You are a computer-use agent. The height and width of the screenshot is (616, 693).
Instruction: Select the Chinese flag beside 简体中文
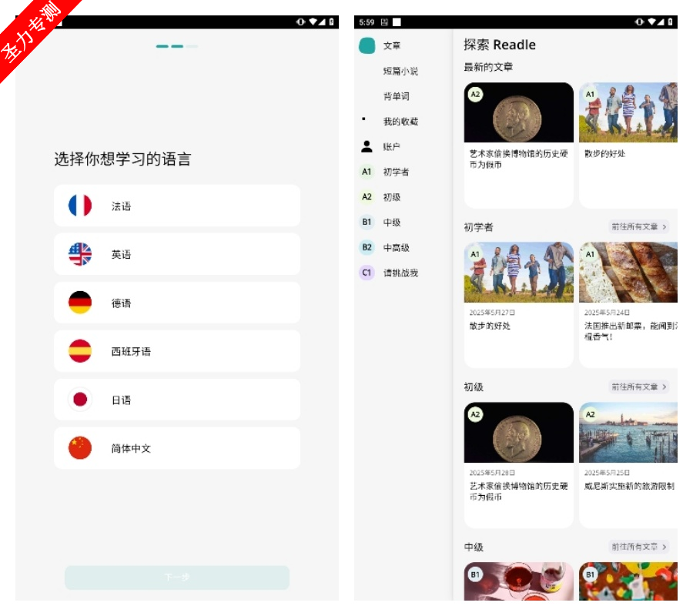tap(80, 447)
